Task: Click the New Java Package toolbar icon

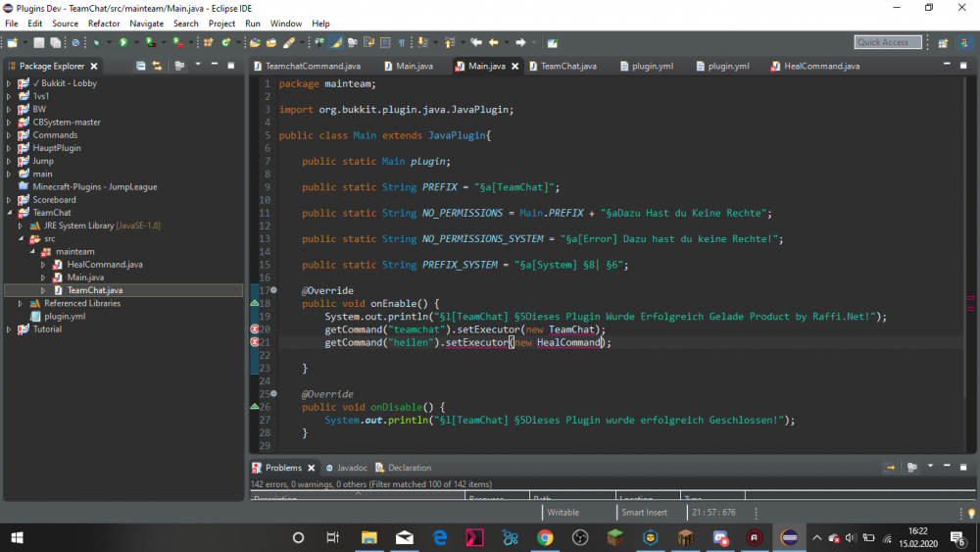Action: (x=208, y=42)
